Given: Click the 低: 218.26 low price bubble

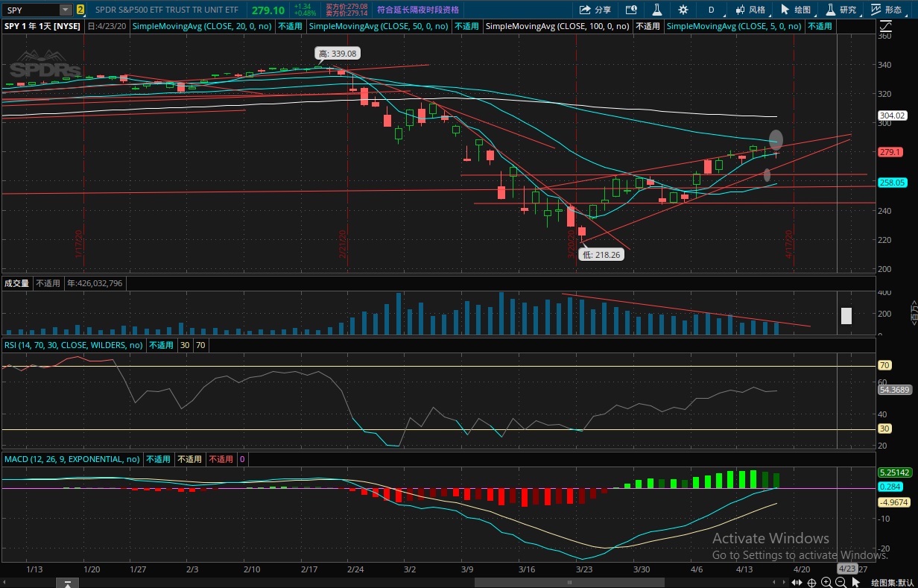Looking at the screenshot, I should [x=601, y=254].
